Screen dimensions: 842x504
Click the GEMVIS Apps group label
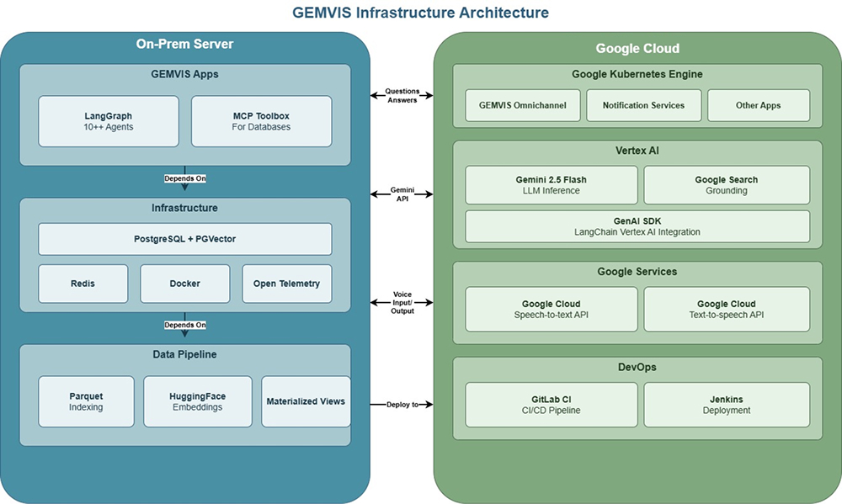184,74
